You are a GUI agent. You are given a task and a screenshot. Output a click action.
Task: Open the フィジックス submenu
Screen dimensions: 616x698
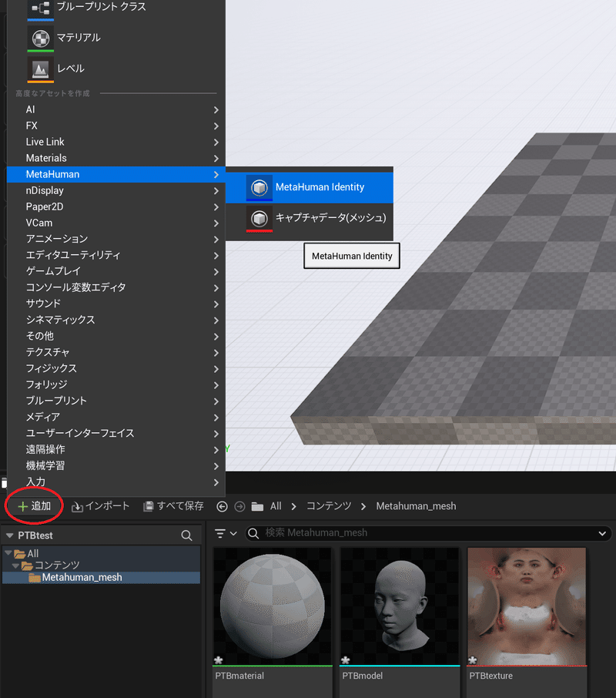116,368
